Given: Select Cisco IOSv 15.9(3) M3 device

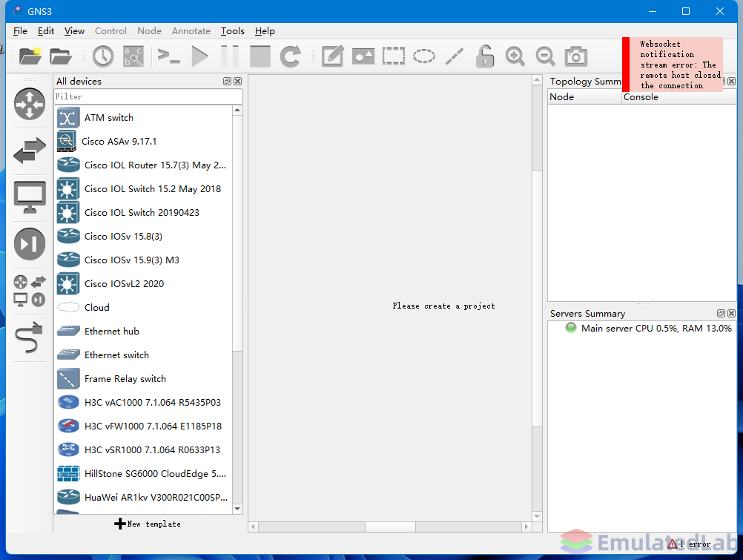Looking at the screenshot, I should pyautogui.click(x=144, y=260).
